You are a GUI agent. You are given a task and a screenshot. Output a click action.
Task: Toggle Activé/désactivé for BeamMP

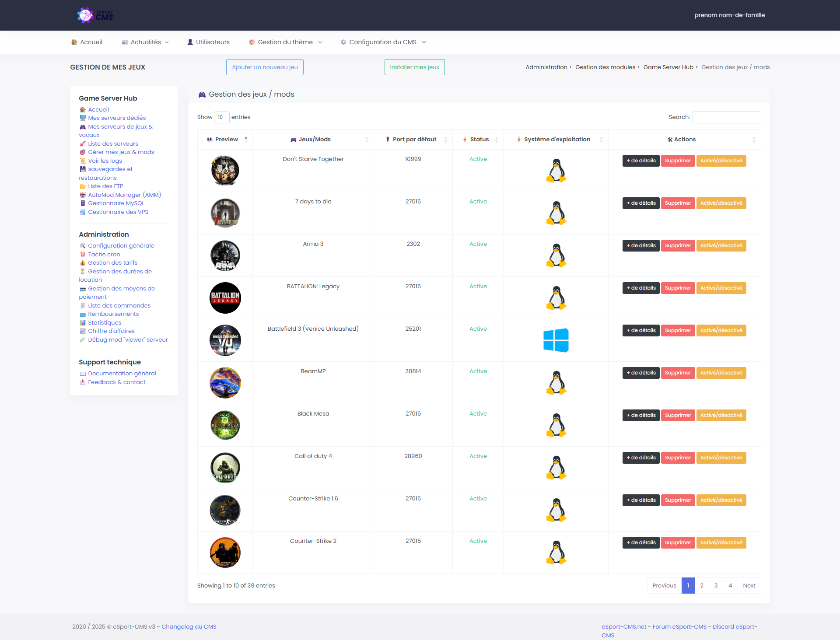tap(721, 373)
